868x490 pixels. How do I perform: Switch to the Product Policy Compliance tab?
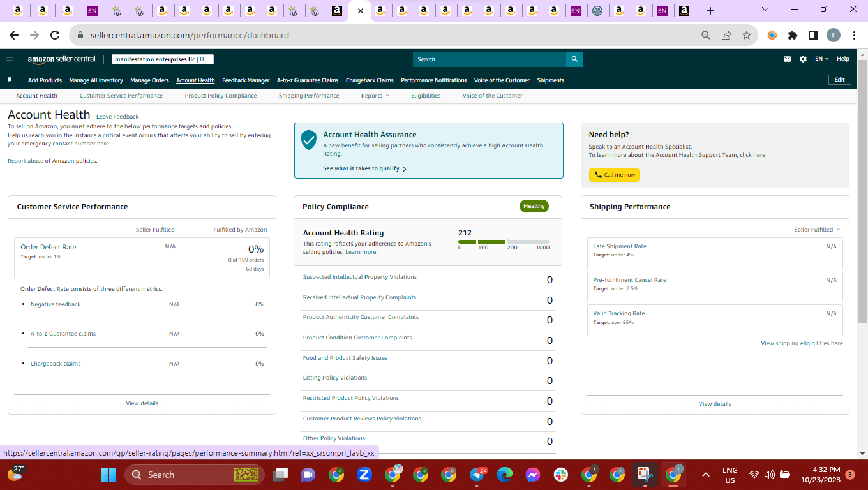[221, 96]
